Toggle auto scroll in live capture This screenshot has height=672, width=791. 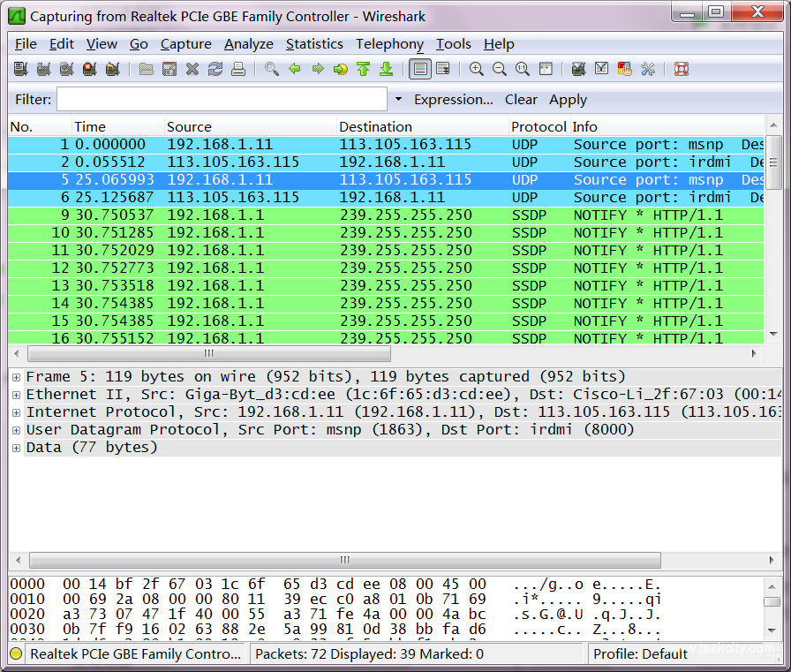tap(443, 69)
